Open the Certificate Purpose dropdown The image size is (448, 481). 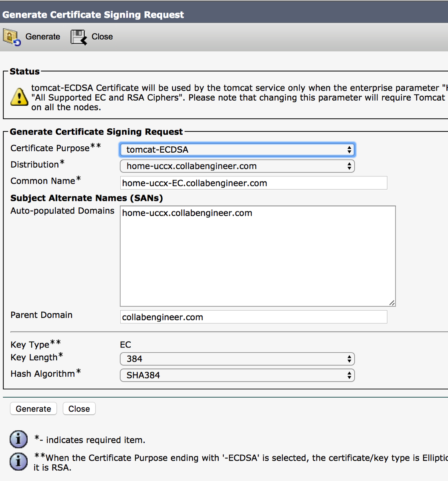(x=237, y=150)
